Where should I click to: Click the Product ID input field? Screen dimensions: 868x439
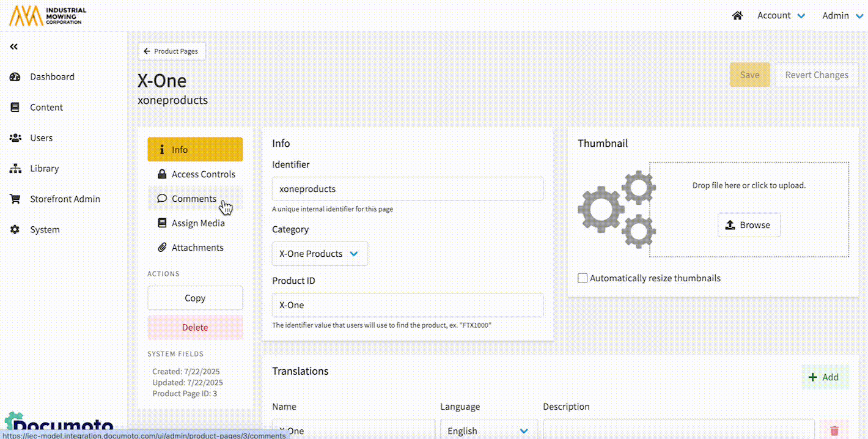(407, 305)
